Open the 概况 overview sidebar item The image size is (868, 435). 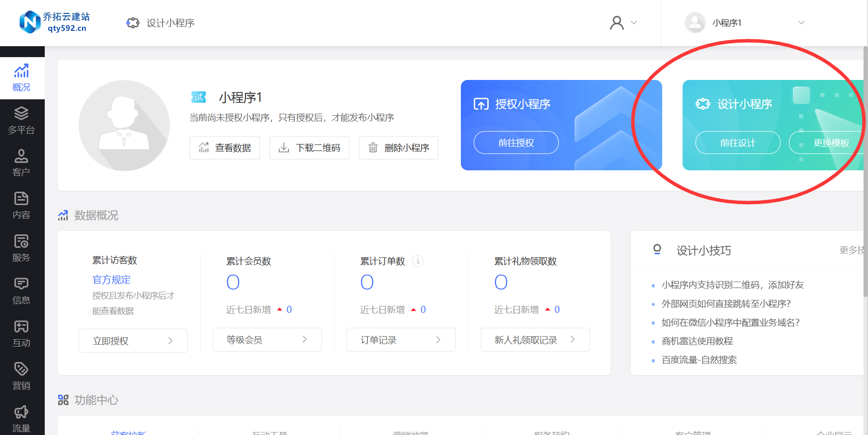point(22,78)
